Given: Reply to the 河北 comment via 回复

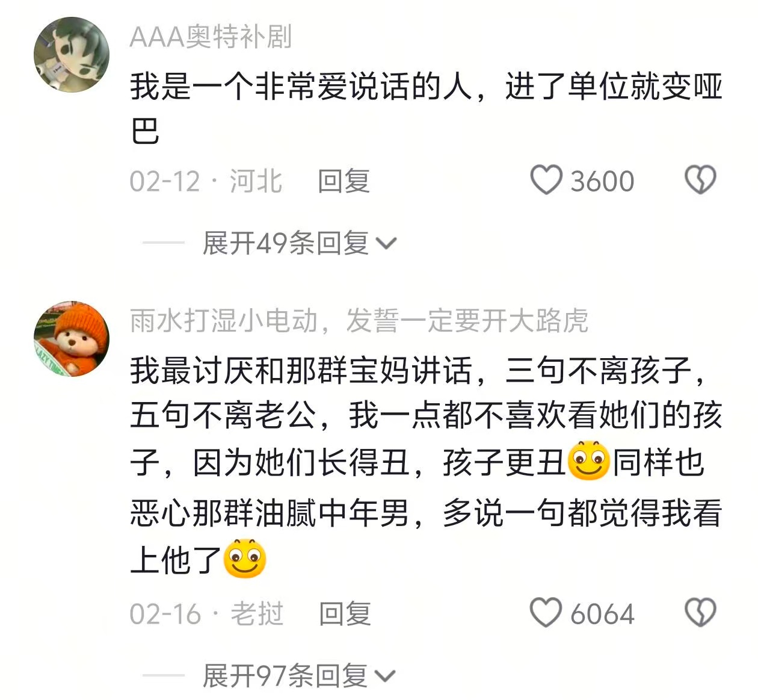Looking at the screenshot, I should 344,181.
